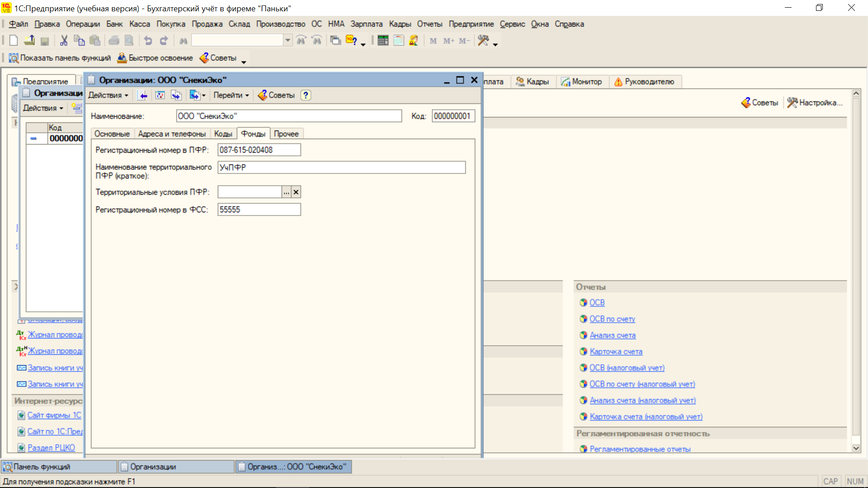Click Показать панель функций button
868x488 pixels.
coord(60,58)
